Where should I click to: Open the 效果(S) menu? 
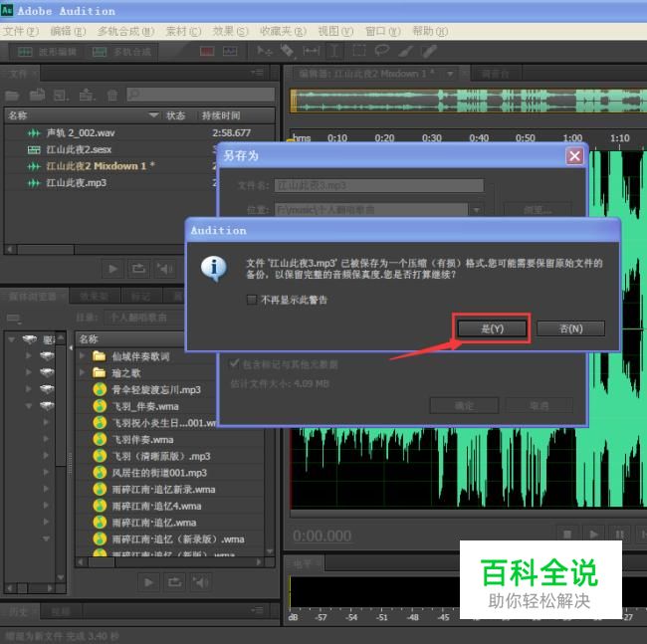(230, 32)
